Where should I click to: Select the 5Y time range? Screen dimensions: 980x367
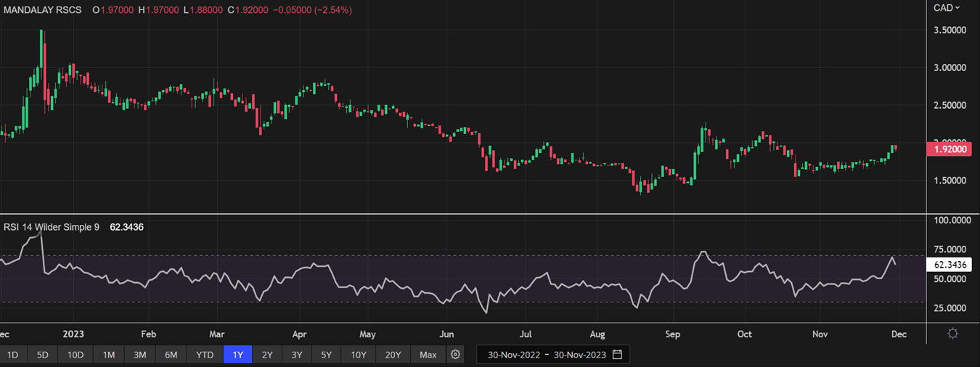[327, 355]
